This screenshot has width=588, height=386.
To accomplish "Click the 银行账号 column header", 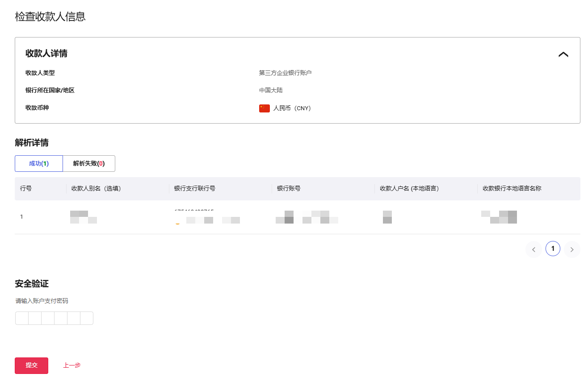I will (289, 189).
